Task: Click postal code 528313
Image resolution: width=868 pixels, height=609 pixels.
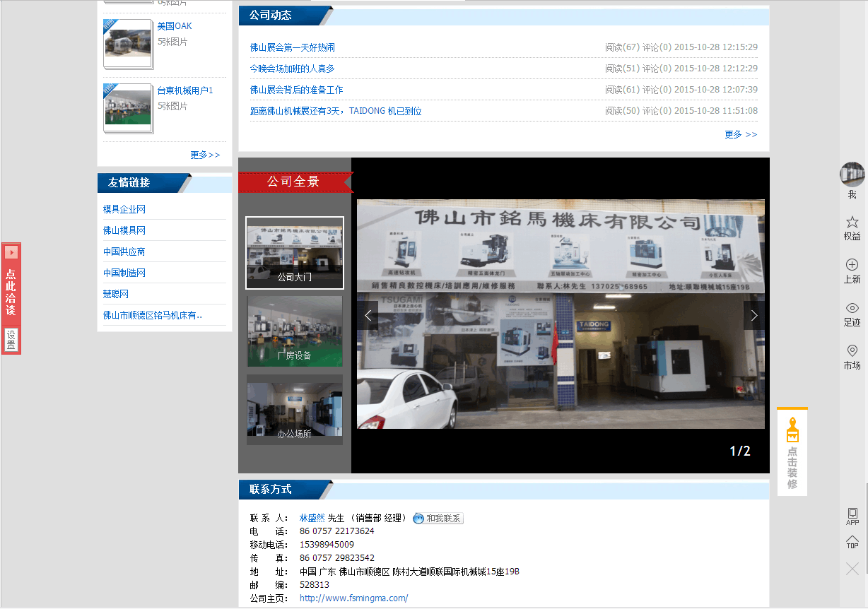Action: coord(315,585)
